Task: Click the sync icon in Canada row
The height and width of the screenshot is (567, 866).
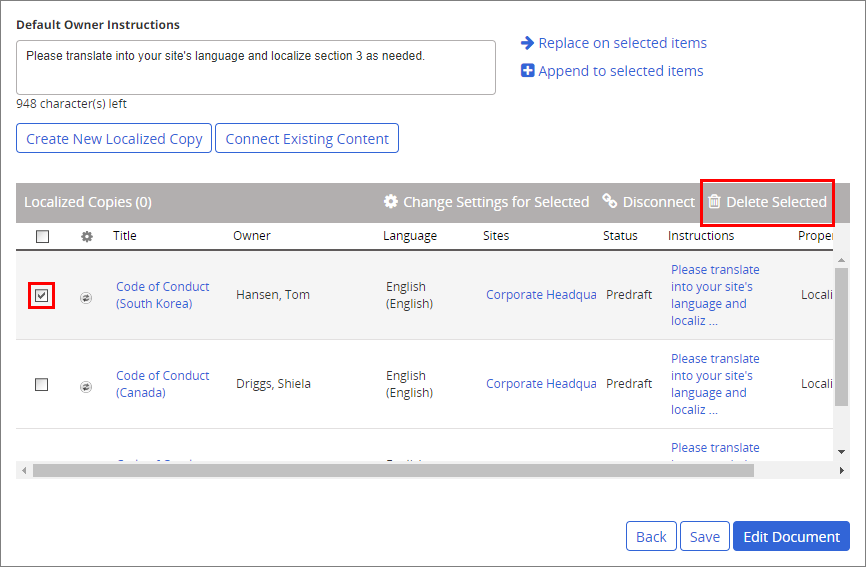Action: tap(86, 385)
